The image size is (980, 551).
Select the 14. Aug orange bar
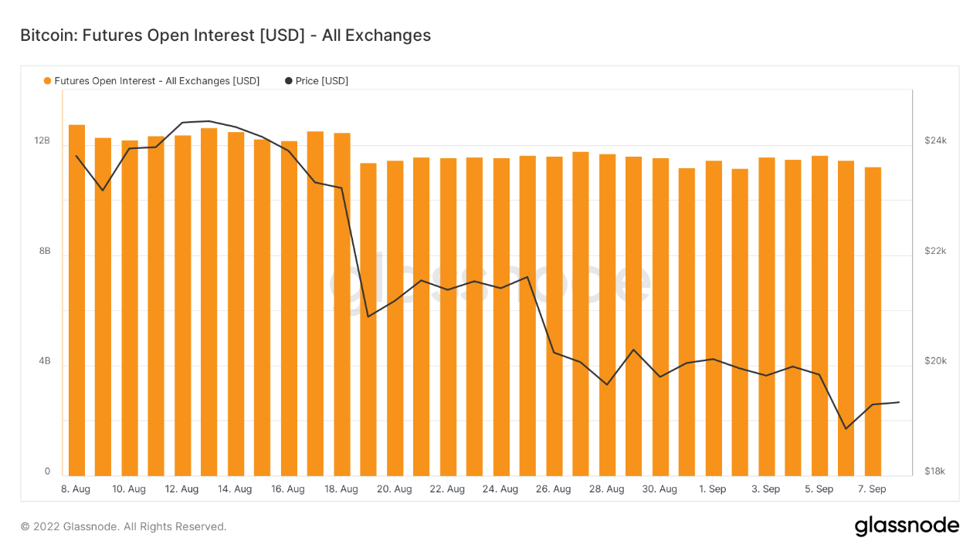(236, 305)
